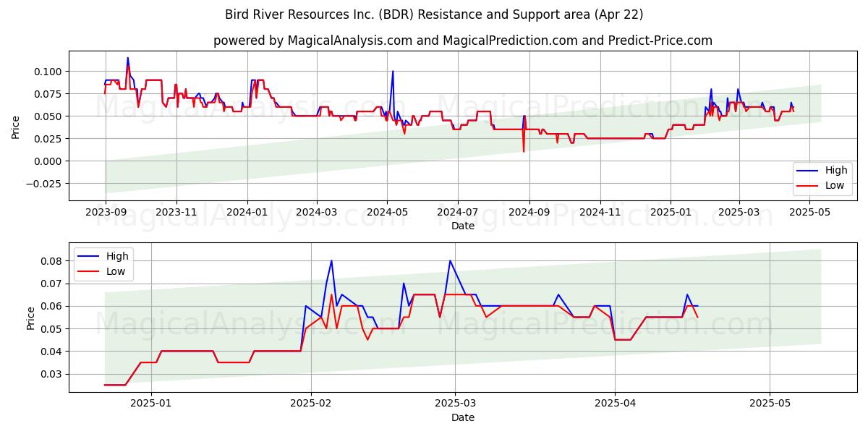The height and width of the screenshot is (434, 868).
Task: Click the '2025-05' tick label on the lower chart
Action: [770, 404]
